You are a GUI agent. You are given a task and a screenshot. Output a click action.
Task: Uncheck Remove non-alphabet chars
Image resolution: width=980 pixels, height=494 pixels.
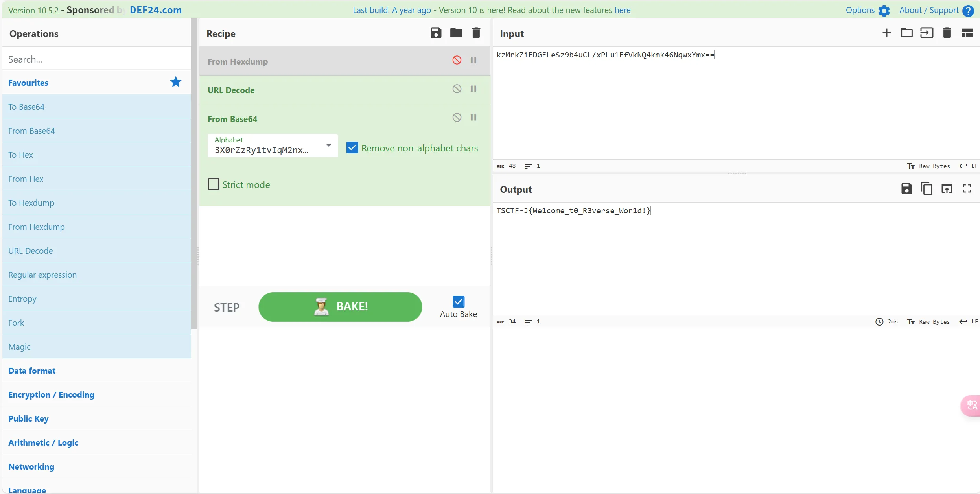click(352, 148)
